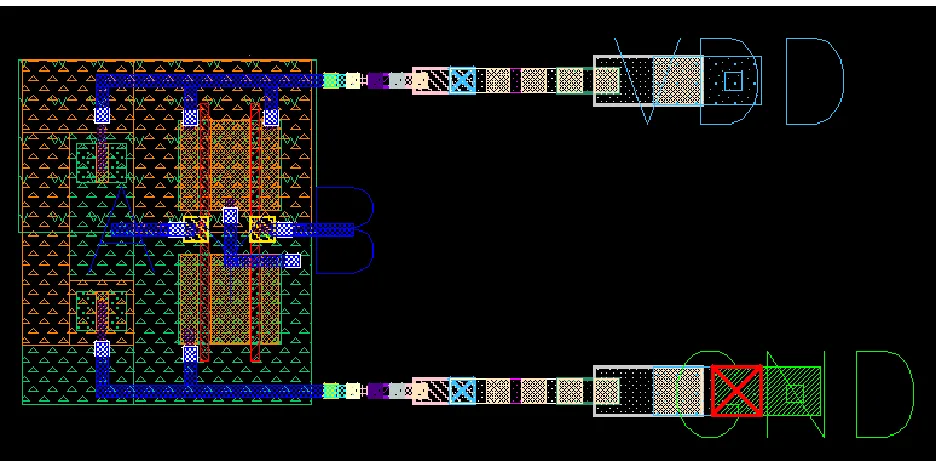This screenshot has height=462, width=940.
Task: Click the large VDD label text
Action: click(728, 81)
